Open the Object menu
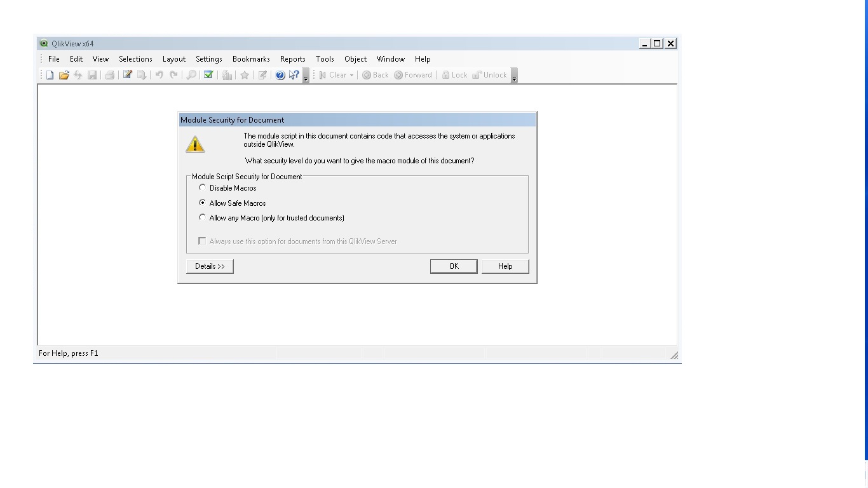The width and height of the screenshot is (868, 488). tap(356, 59)
